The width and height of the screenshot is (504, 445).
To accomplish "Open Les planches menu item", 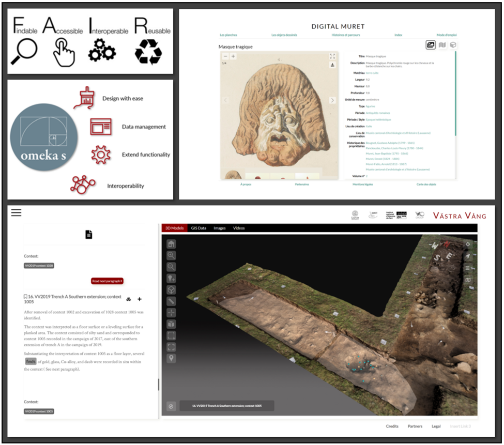I will (228, 35).
